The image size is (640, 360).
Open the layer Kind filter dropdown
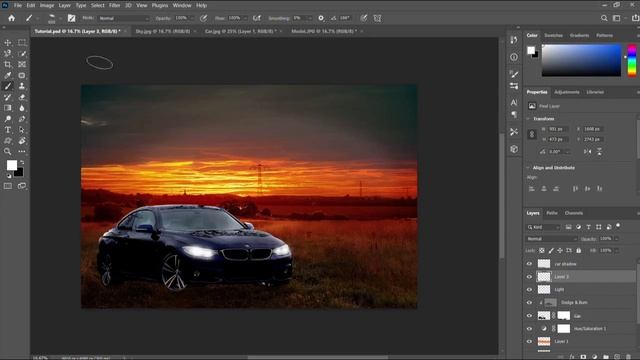[543, 227]
